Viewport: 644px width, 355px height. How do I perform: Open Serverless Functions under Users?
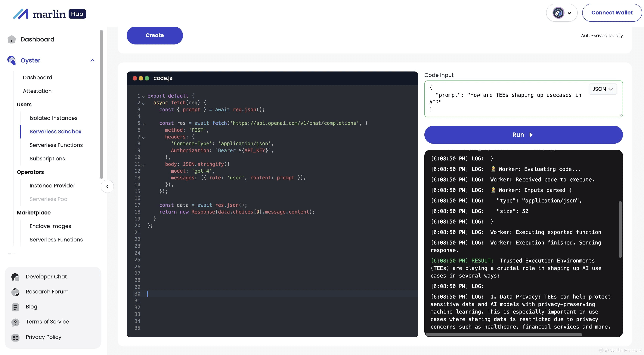coord(56,145)
